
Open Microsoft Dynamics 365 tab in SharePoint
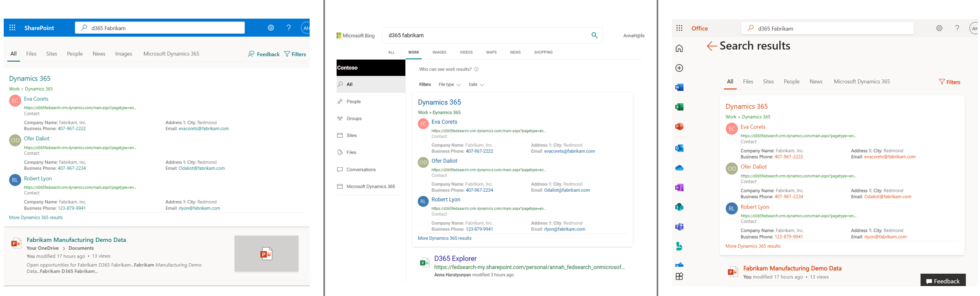click(171, 54)
